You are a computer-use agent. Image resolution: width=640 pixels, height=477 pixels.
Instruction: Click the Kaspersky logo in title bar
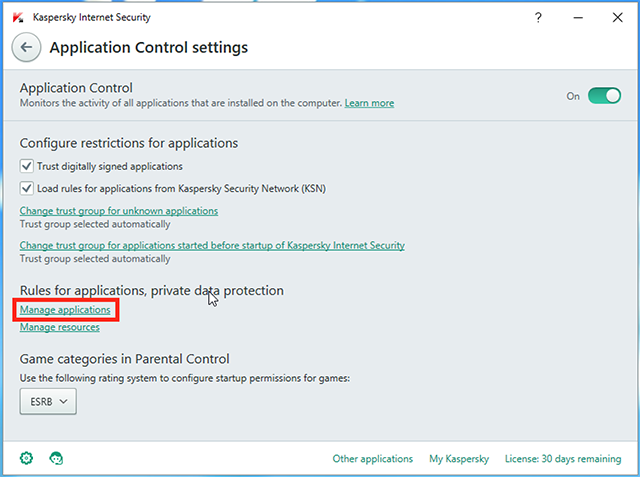pos(18,18)
